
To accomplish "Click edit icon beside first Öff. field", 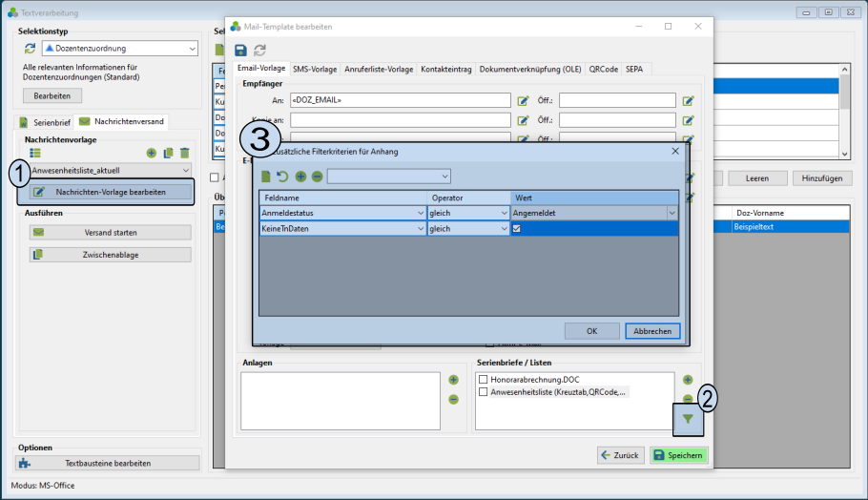I will (688, 101).
